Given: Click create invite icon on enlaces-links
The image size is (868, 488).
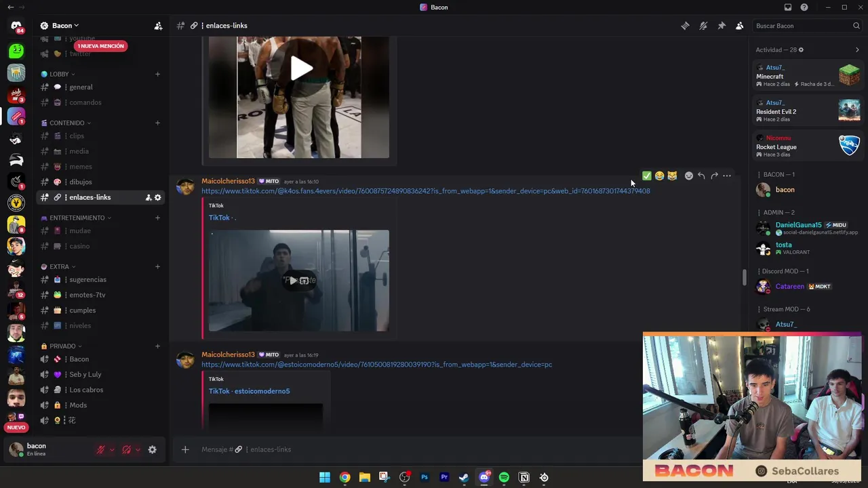Looking at the screenshot, I should pyautogui.click(x=148, y=197).
